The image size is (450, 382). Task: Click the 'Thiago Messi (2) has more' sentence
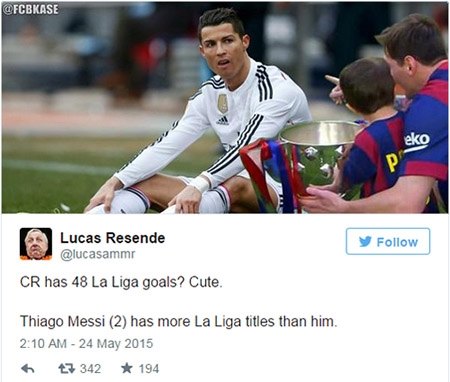[179, 322]
